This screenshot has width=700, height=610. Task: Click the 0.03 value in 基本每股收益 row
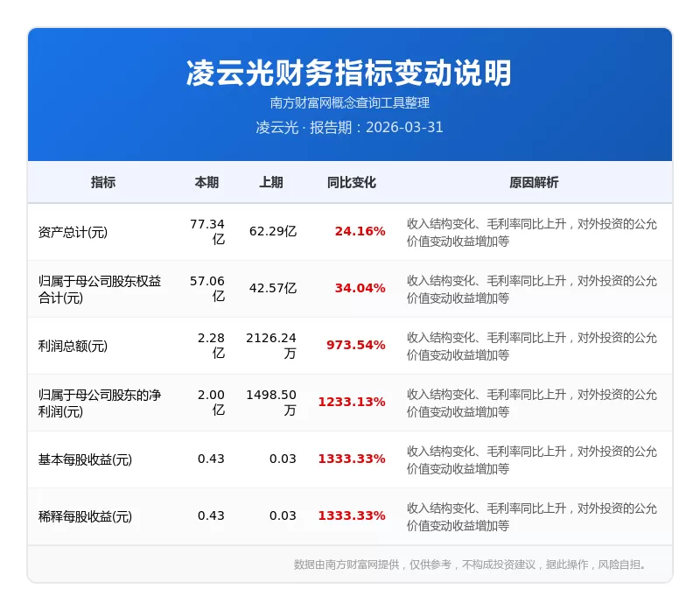pos(283,459)
